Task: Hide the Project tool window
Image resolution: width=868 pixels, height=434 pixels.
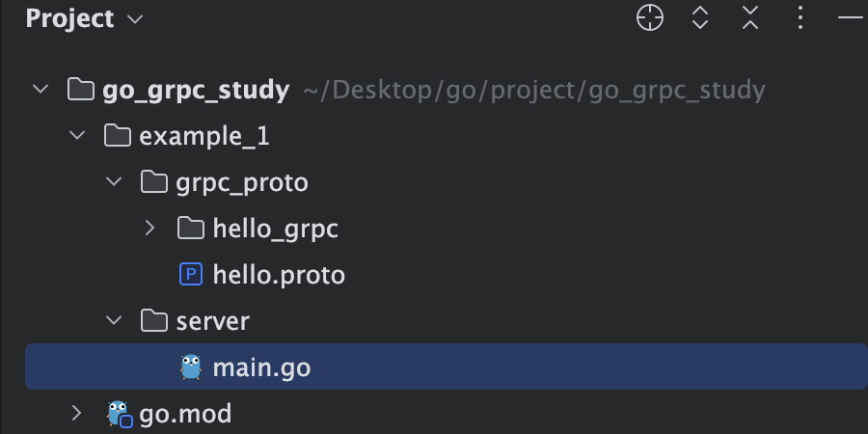Action: pyautogui.click(x=851, y=18)
